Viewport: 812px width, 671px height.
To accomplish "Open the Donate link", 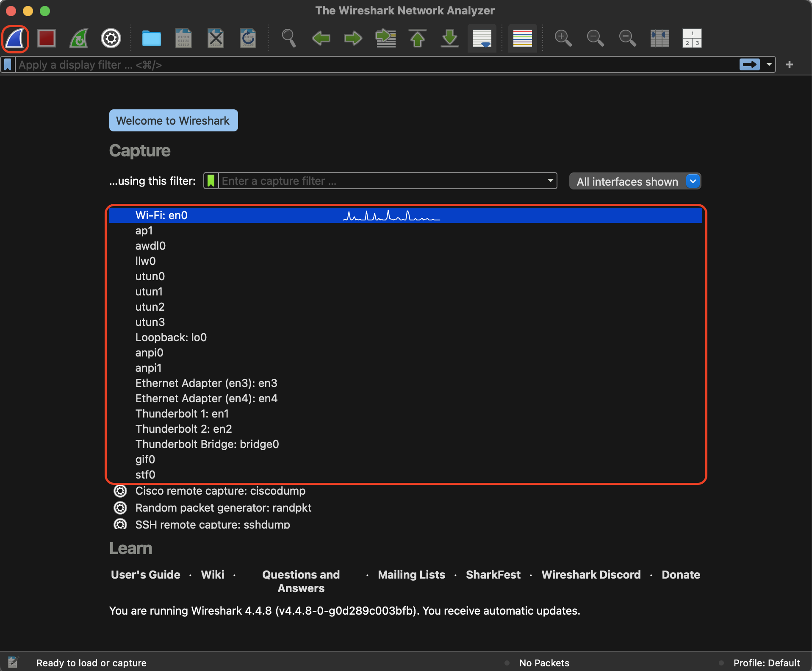I will point(681,575).
